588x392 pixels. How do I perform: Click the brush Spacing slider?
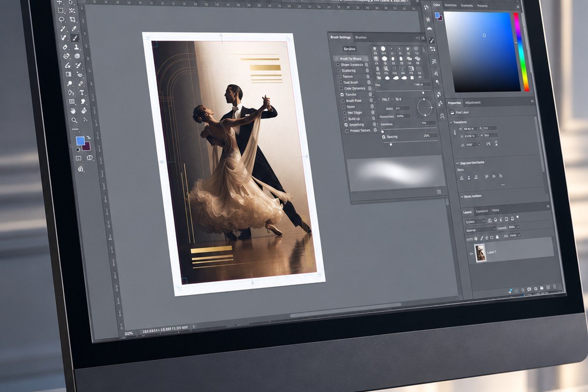(411, 142)
